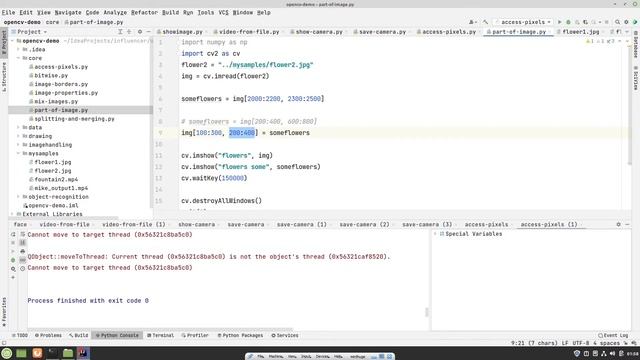Image resolution: width=640 pixels, height=360 pixels.
Task: Select bitwise.py in the project tree
Action: 51,76
